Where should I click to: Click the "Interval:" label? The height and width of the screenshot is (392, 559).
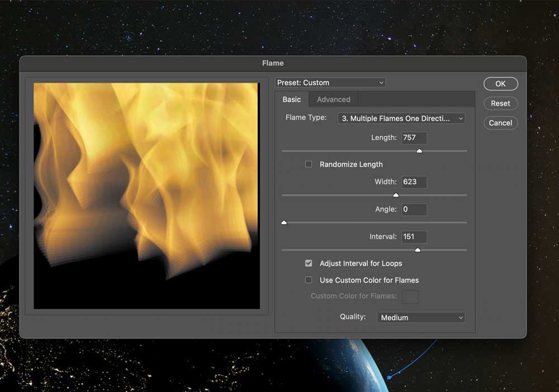[383, 236]
